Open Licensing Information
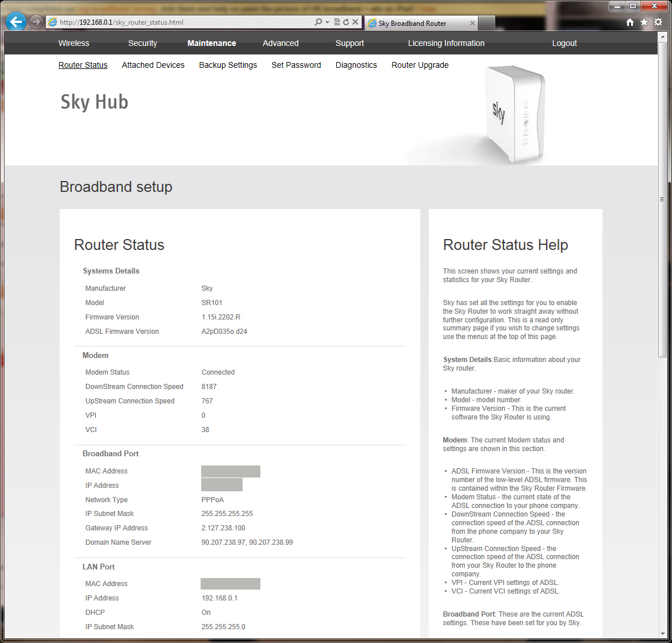Viewport: 672px width, 643px height. (446, 43)
